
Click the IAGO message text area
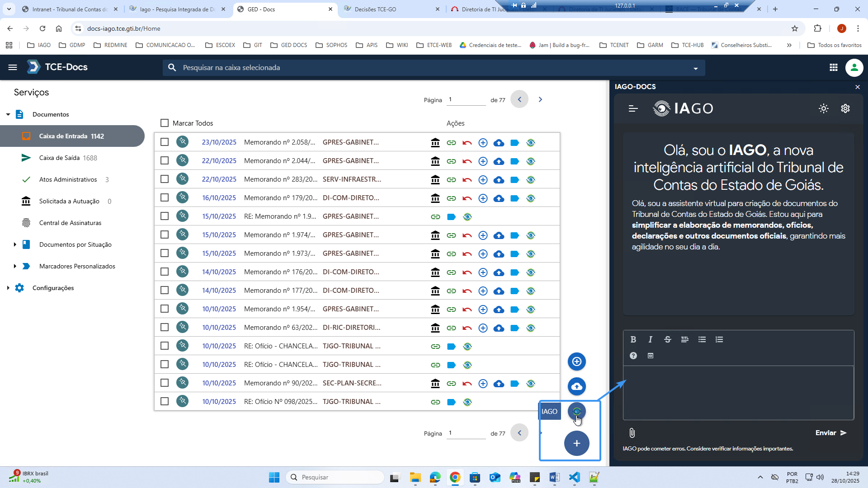coord(738,392)
